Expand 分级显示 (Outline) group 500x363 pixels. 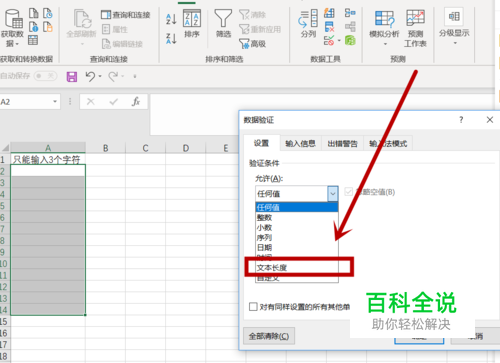454,27
